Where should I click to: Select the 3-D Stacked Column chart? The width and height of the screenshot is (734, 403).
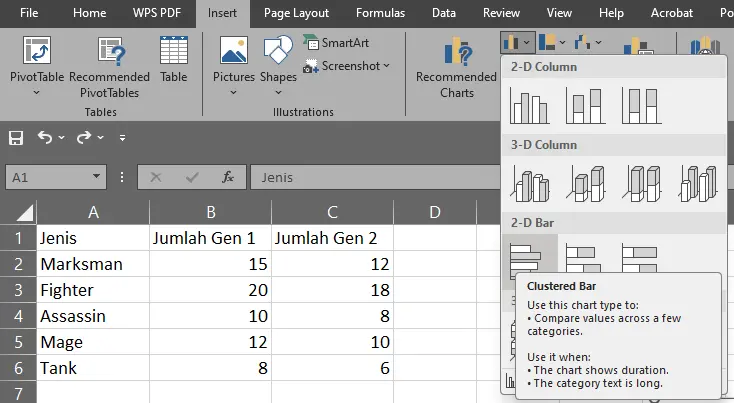586,184
